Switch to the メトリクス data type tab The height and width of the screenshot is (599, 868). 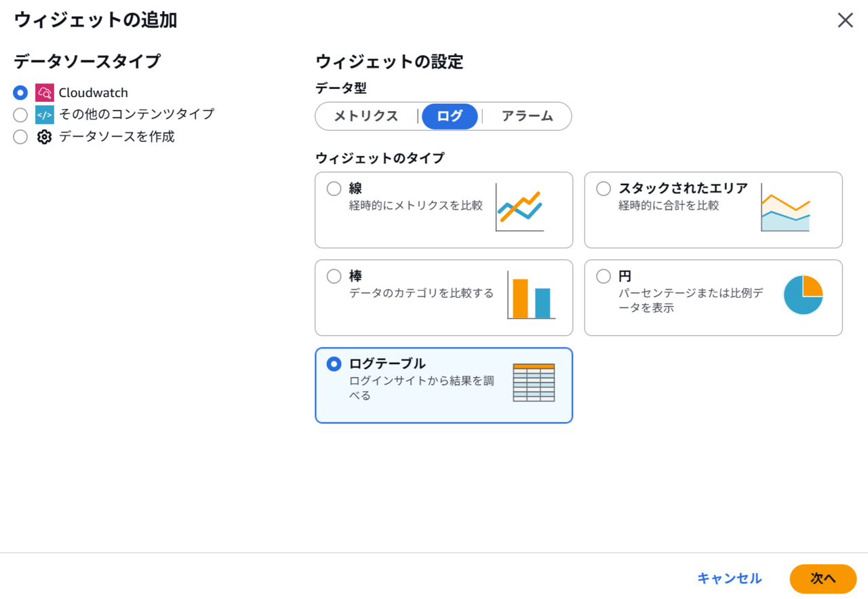tap(366, 116)
